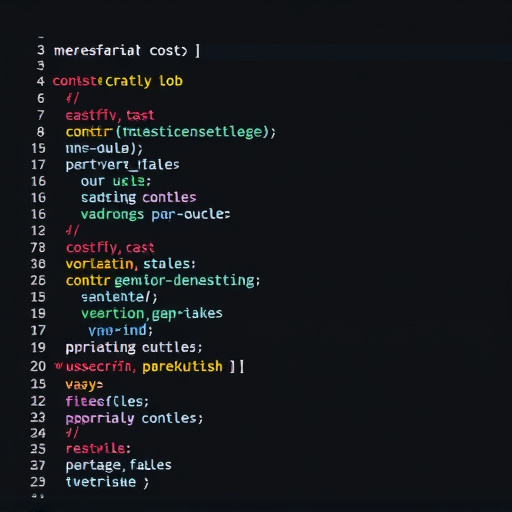
Task: Click "contles;" on line 23
Action: 172,418
